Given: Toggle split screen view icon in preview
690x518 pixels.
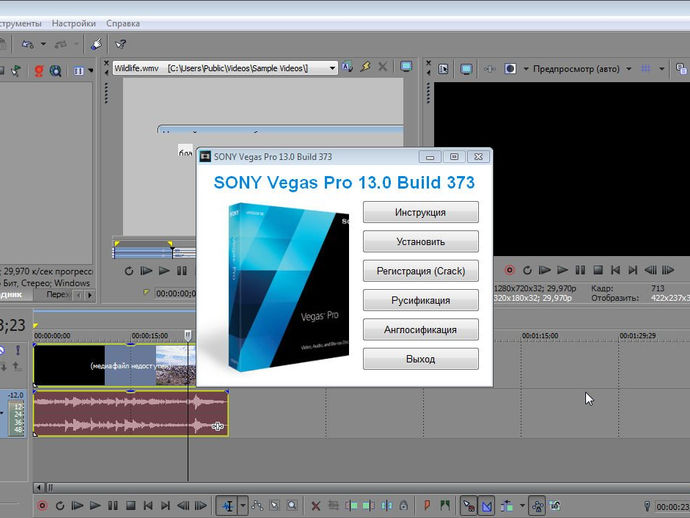Looking at the screenshot, I should (x=510, y=69).
